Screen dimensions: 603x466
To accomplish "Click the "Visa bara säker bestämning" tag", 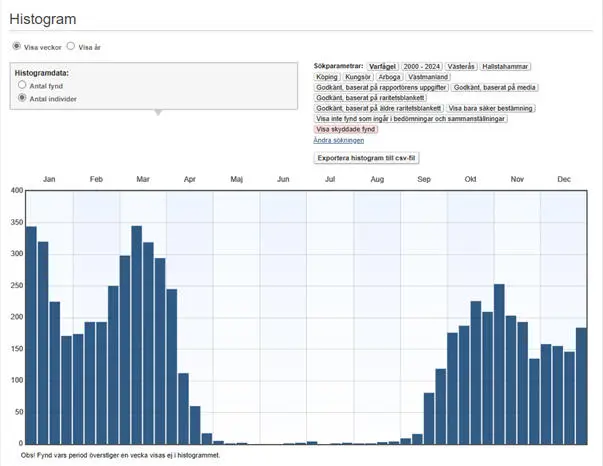I will (490, 108).
